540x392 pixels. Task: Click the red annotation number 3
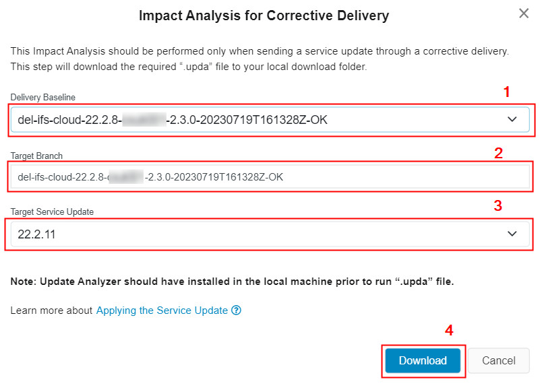click(498, 206)
